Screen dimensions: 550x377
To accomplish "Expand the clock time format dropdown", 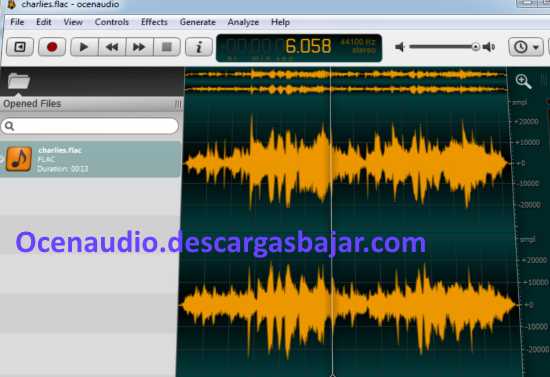I will click(526, 47).
